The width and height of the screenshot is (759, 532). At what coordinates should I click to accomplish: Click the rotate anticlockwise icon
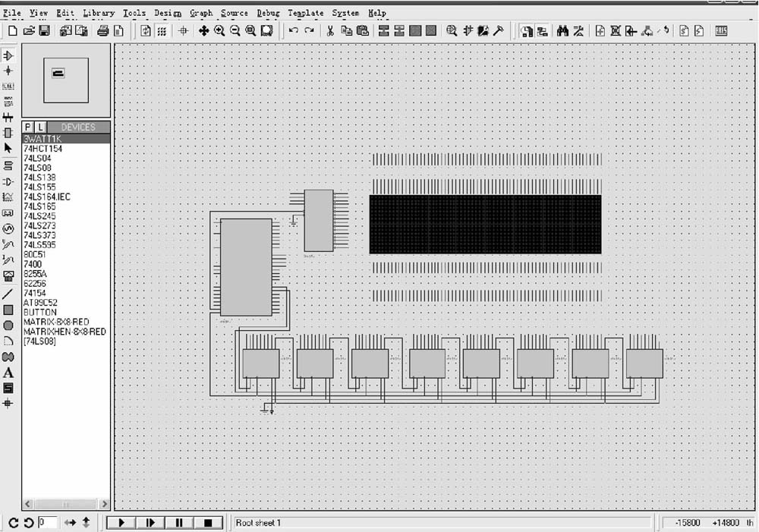[x=29, y=523]
